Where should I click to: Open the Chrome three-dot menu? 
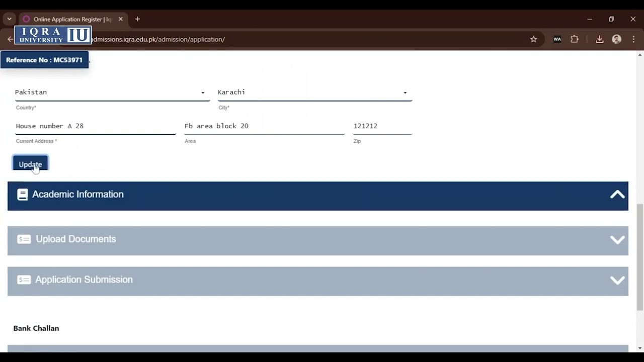click(x=633, y=39)
